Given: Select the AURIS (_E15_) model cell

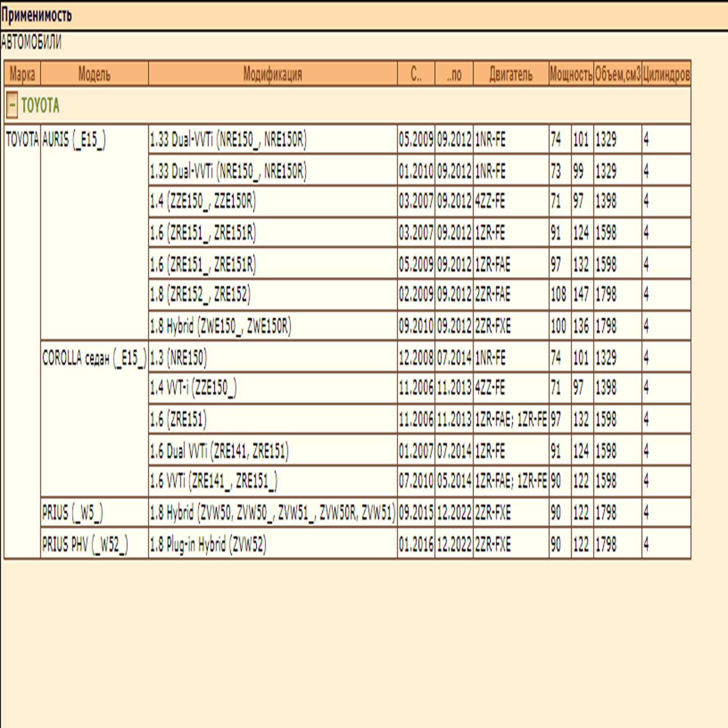Looking at the screenshot, I should click(74, 140).
